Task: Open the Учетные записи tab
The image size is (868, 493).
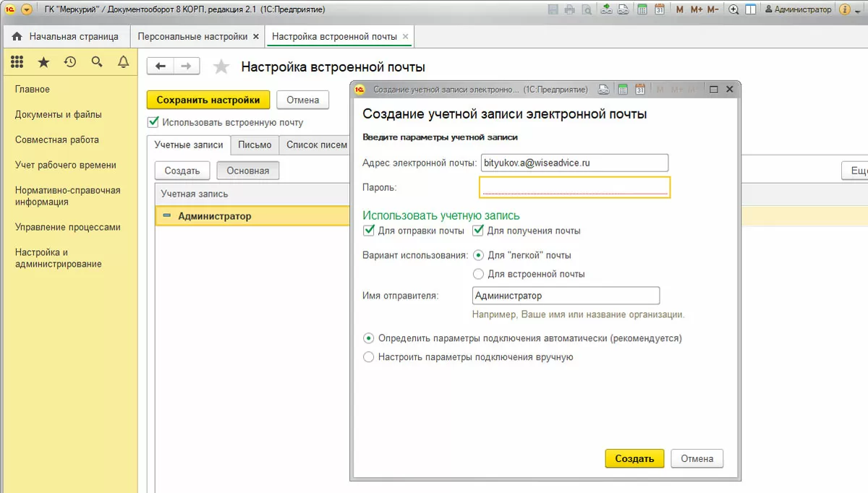Action: [x=189, y=145]
